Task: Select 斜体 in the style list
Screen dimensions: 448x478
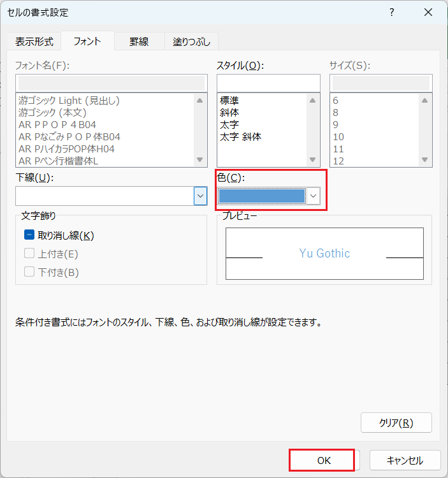Action: (x=229, y=112)
